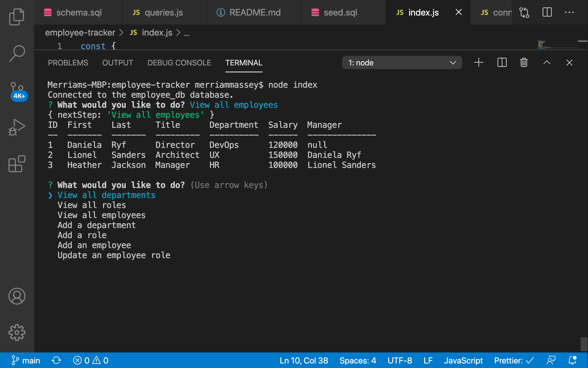This screenshot has height=368, width=588.
Task: Switch to the README.md tab
Action: (254, 12)
